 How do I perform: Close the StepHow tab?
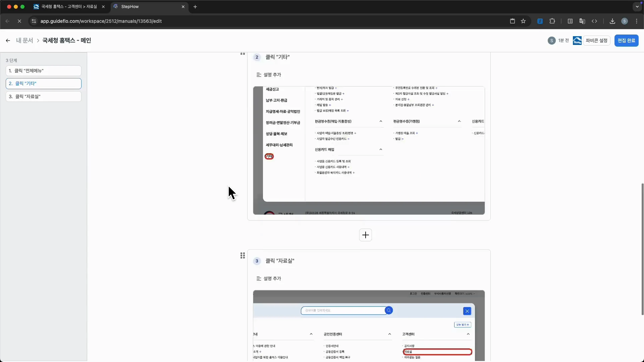point(183,7)
